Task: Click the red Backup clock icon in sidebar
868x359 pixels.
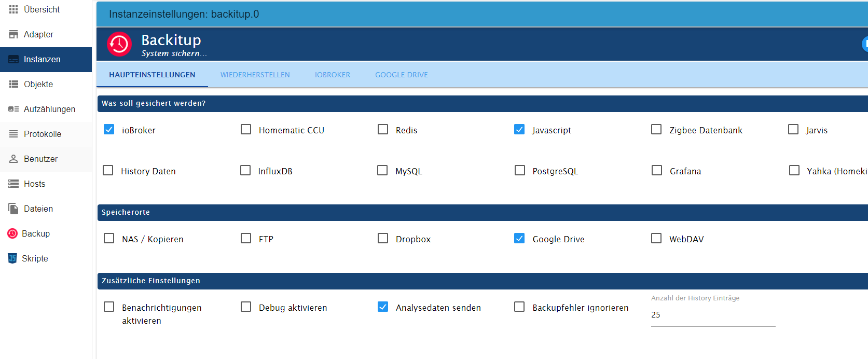Action: [x=12, y=233]
